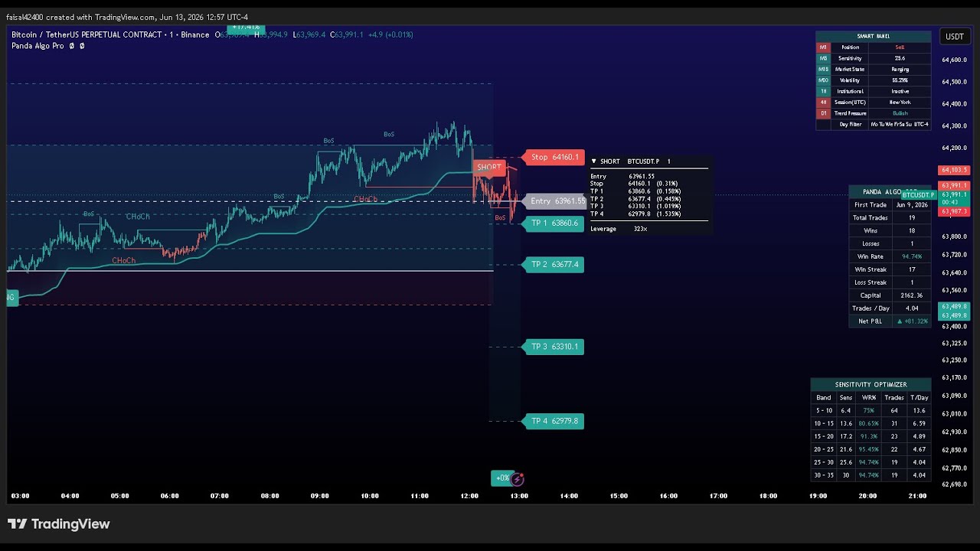Click the 4H timeframe cell in Smart Panel

[824, 103]
